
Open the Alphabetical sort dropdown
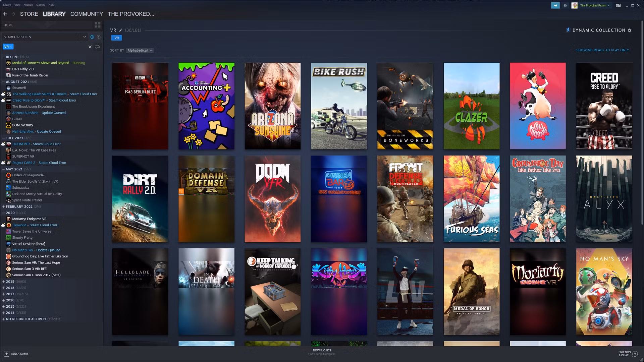[140, 50]
